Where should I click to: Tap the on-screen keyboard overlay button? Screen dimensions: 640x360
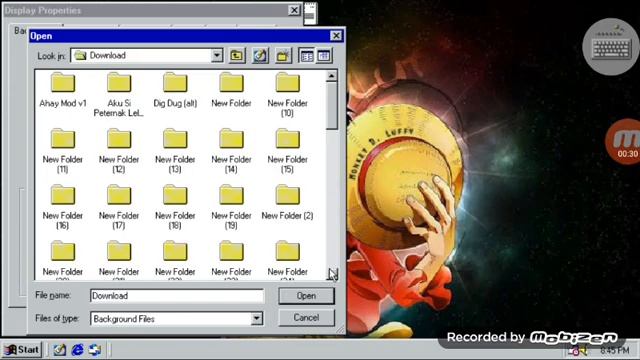(611, 47)
